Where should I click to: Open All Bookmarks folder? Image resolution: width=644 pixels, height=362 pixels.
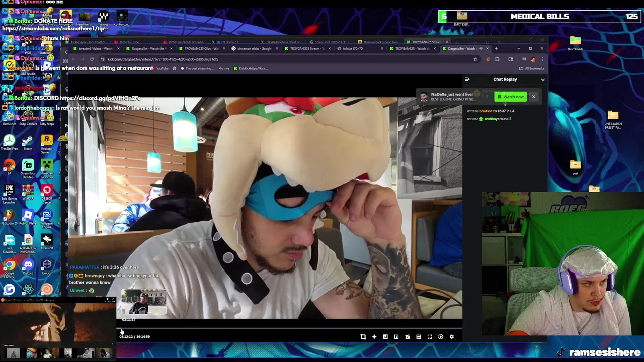click(x=532, y=68)
